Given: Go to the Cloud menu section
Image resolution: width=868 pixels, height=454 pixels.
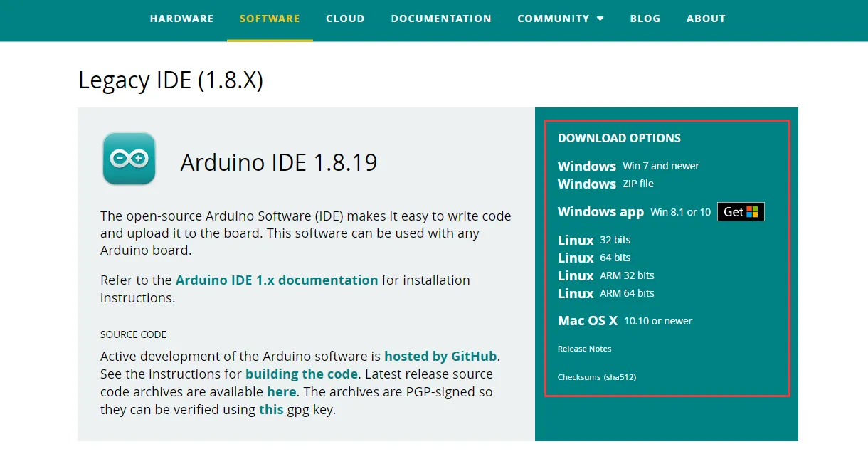Looking at the screenshot, I should click(345, 19).
